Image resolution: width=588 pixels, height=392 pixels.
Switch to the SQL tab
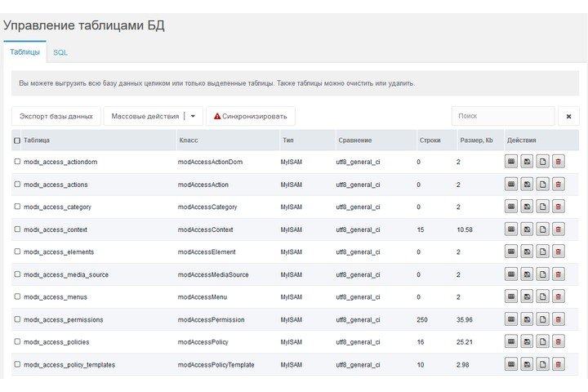coord(60,52)
